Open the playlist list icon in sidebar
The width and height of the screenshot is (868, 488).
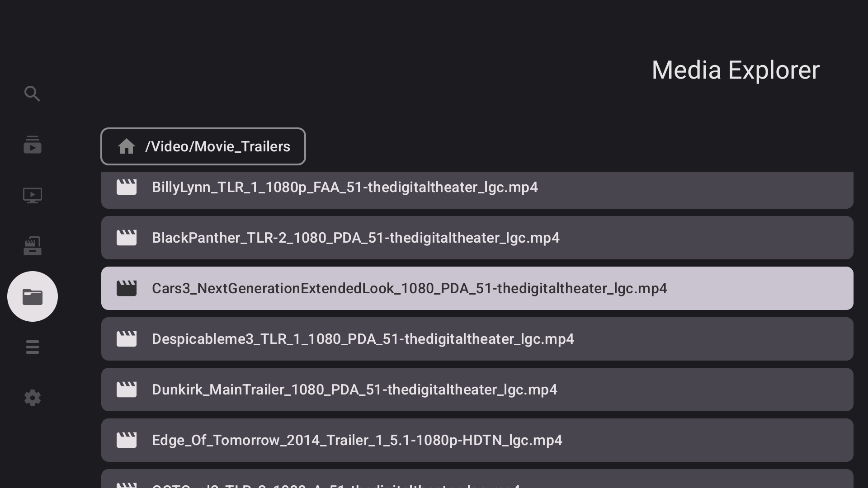click(32, 347)
